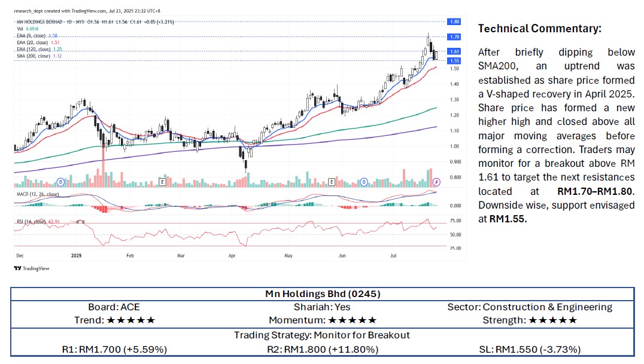Click the Momentum star rating
Image resolution: width=644 pixels, height=364 pixels.
click(x=353, y=320)
